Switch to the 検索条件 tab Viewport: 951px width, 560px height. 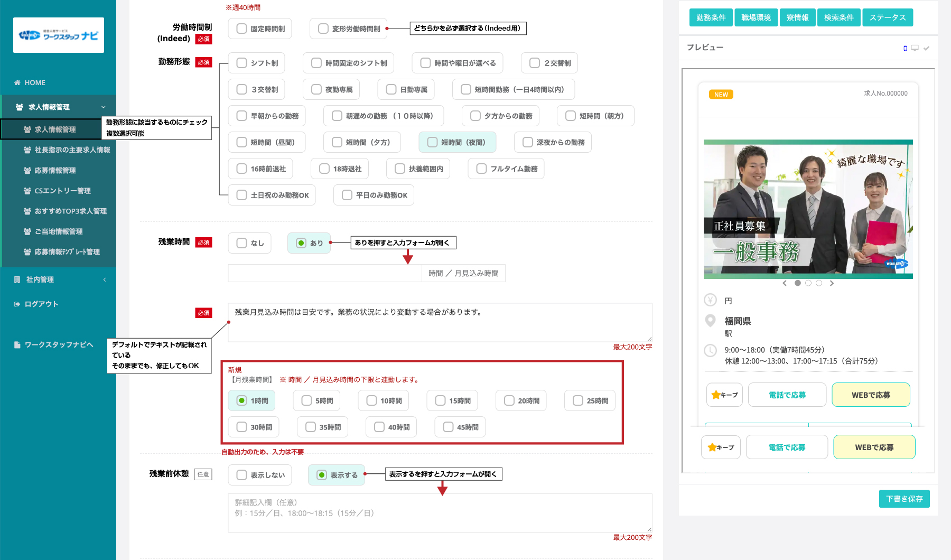tap(838, 17)
